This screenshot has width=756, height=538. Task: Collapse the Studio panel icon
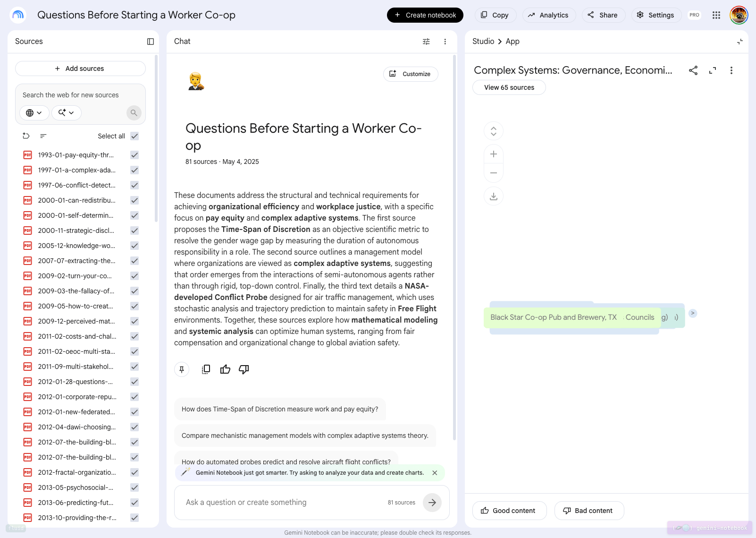coord(740,42)
